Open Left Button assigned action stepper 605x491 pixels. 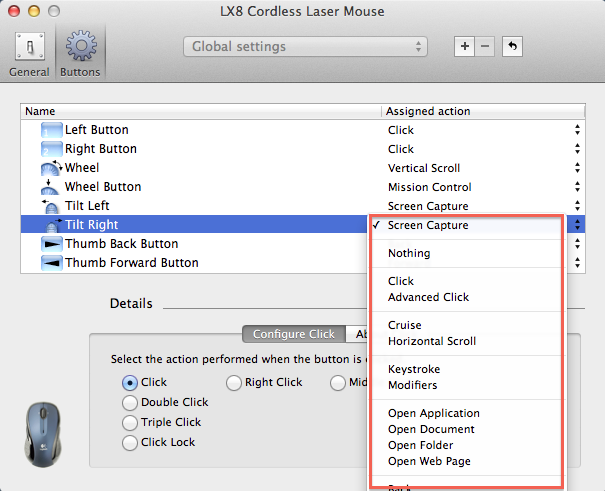point(577,130)
